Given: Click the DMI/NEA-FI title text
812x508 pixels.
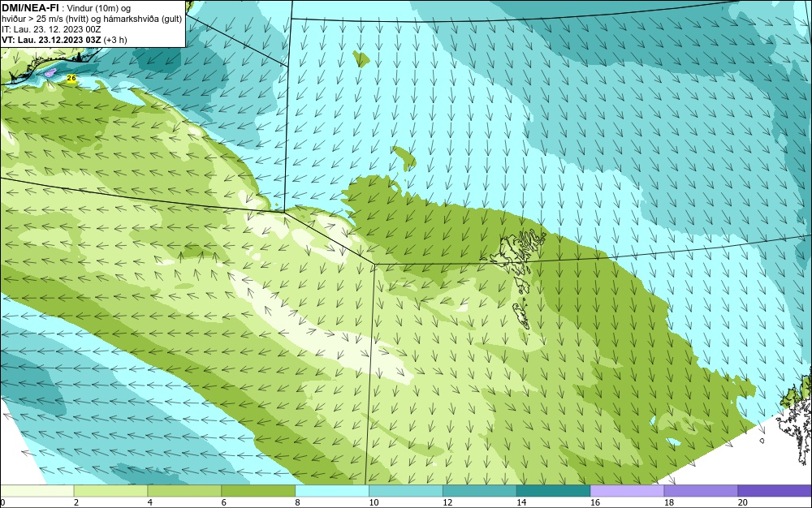Looking at the screenshot, I should [31, 7].
